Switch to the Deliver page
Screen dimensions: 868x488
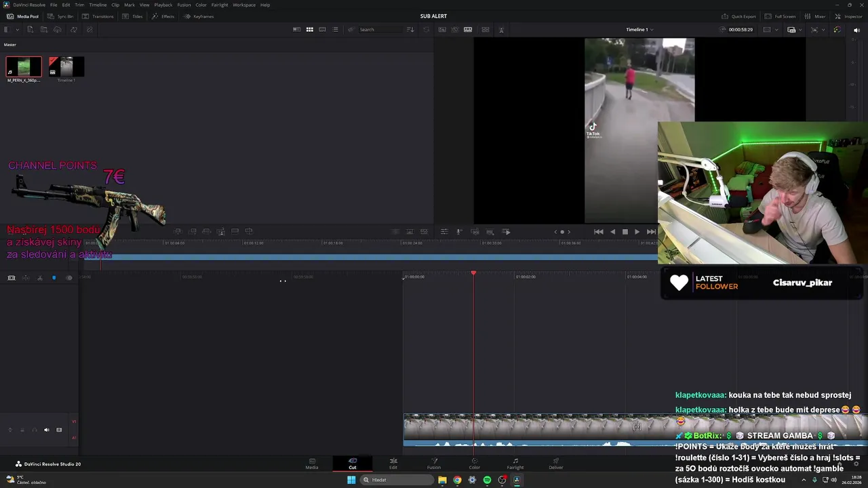pyautogui.click(x=556, y=464)
